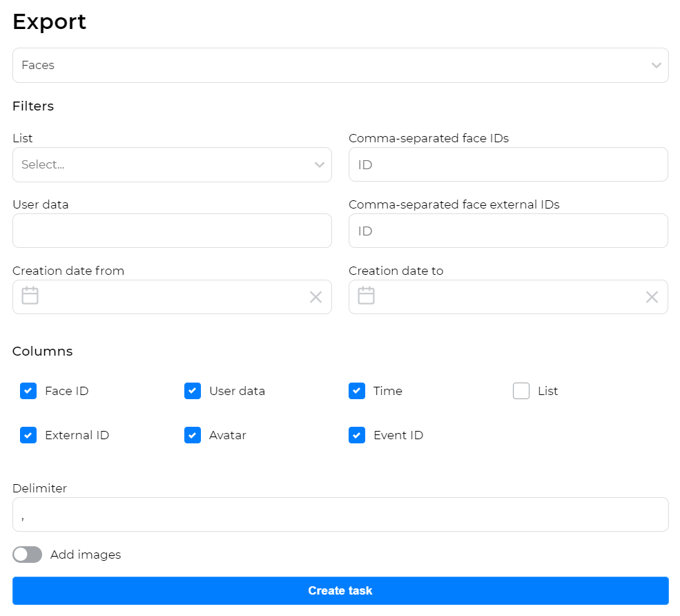Click the User data filter field
680x616 pixels.
coord(172,231)
